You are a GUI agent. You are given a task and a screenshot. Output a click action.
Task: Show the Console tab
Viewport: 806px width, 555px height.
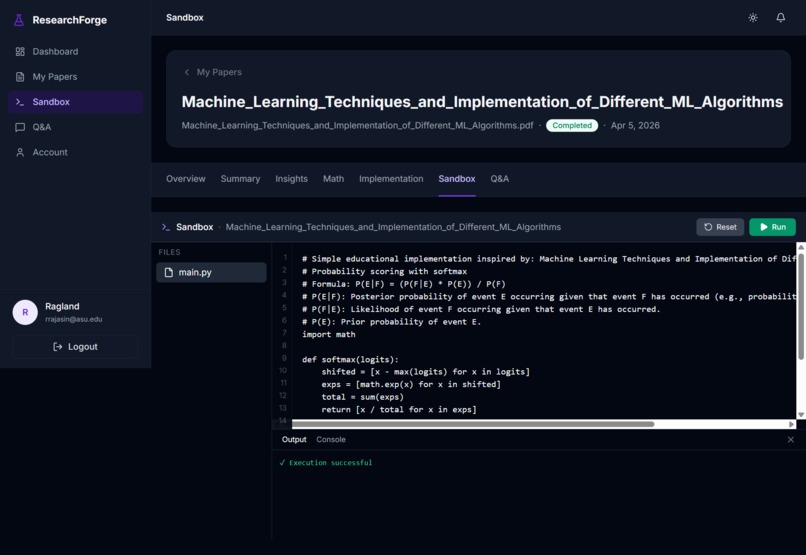pyautogui.click(x=331, y=439)
